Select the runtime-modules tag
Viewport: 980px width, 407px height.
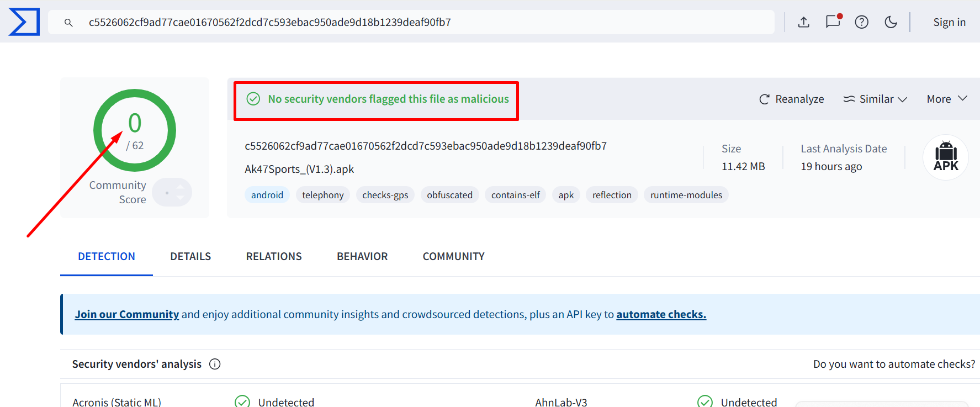tap(686, 195)
